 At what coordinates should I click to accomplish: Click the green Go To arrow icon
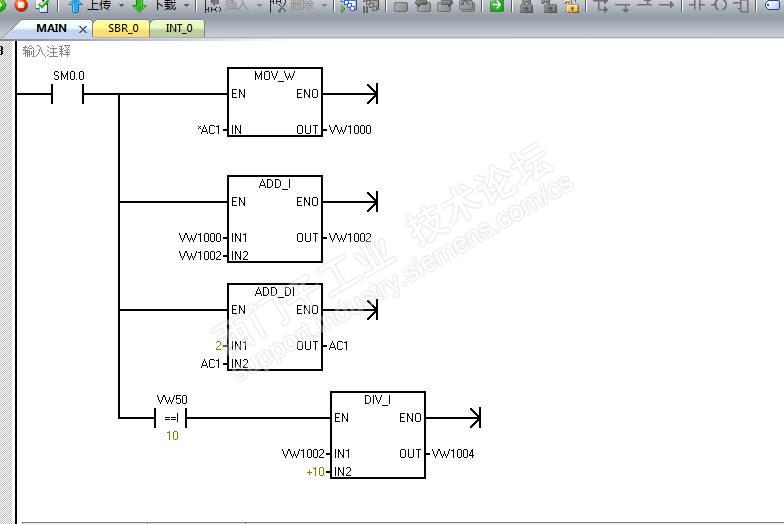[x=496, y=6]
